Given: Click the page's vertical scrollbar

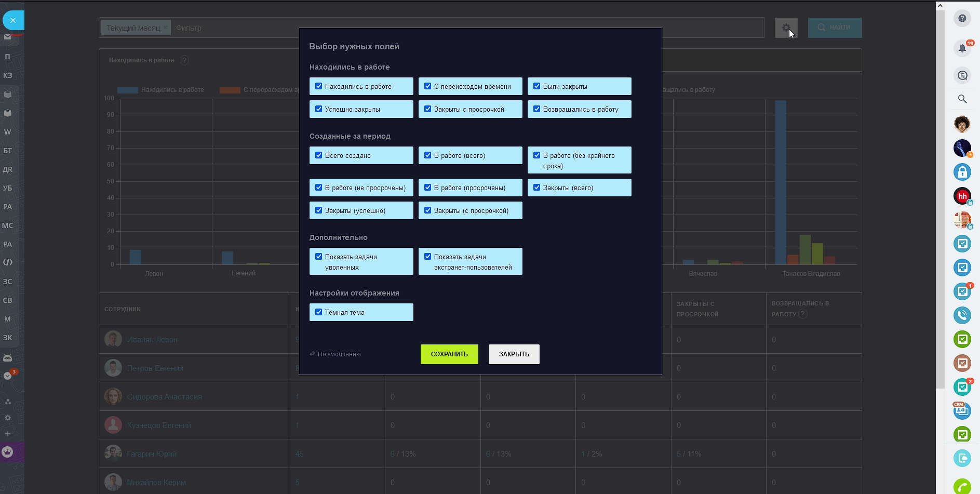Looking at the screenshot, I should [940, 208].
